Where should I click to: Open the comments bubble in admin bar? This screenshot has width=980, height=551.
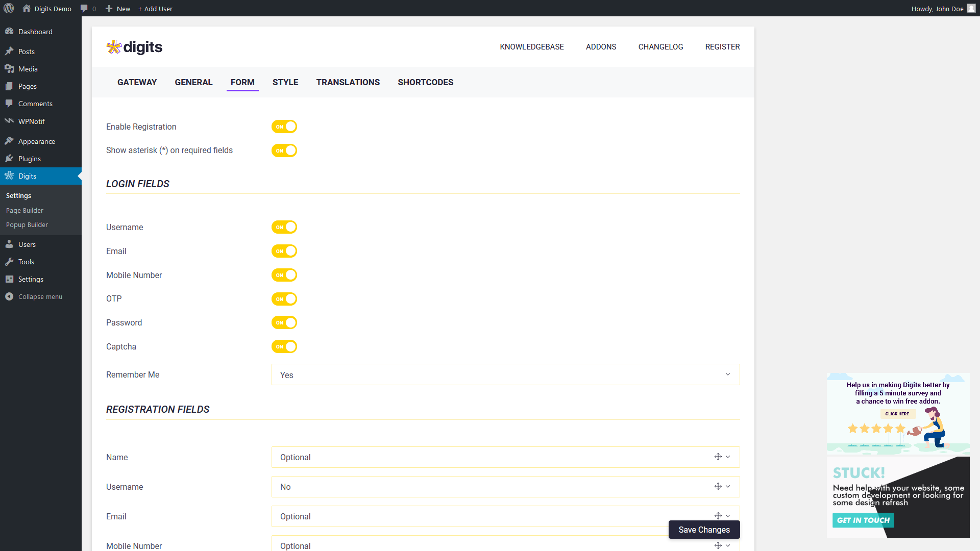(x=84, y=9)
